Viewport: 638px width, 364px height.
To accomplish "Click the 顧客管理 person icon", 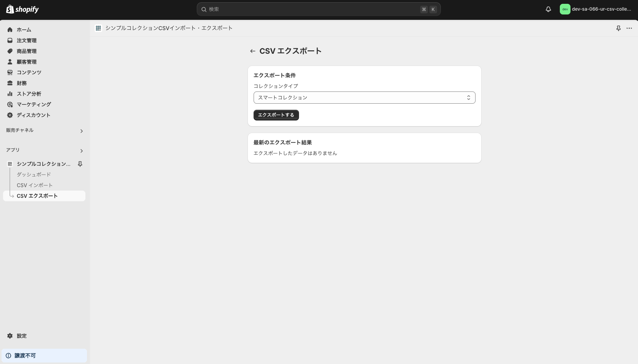I will coord(10,62).
